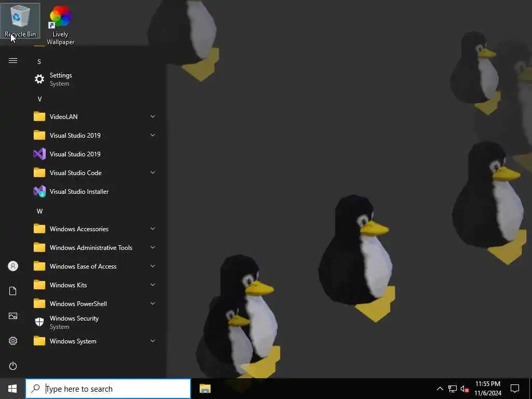Open the Lively Wallpaper desktop shortcut

pos(60,24)
